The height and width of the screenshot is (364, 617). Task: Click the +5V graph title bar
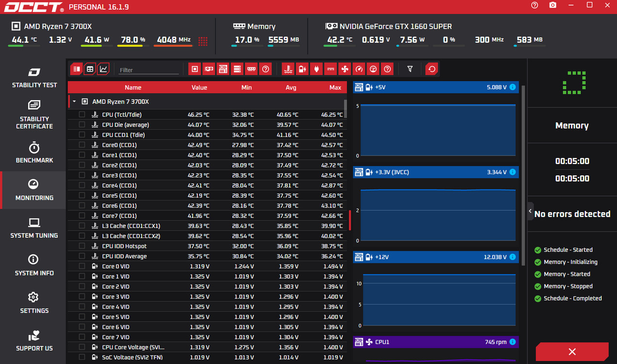pyautogui.click(x=436, y=87)
